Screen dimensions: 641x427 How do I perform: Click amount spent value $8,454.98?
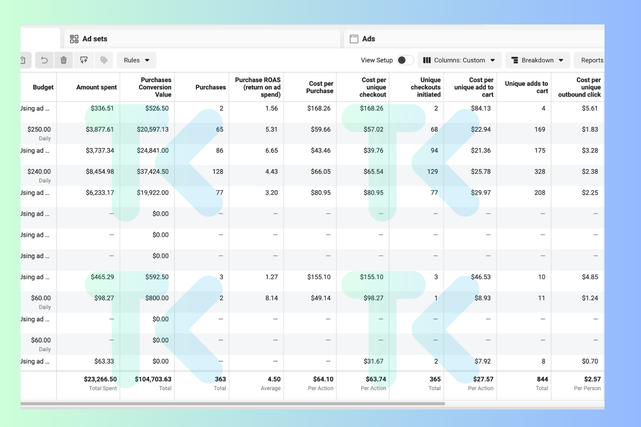click(100, 172)
